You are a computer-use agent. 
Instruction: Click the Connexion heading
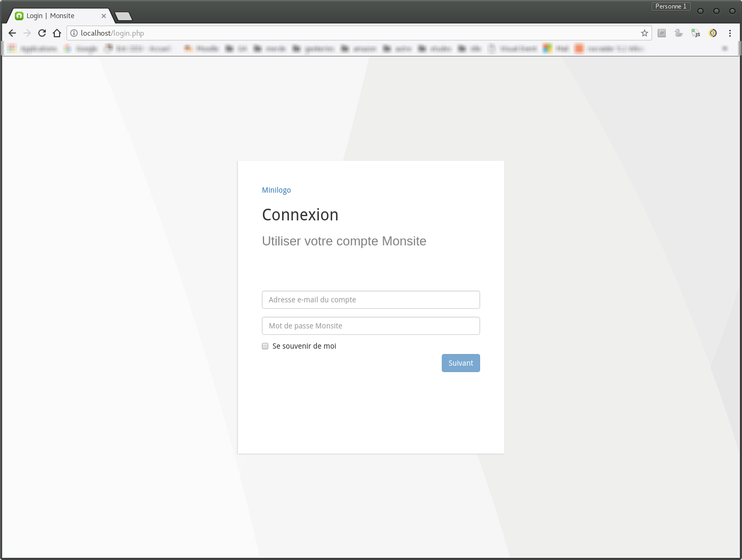300,215
